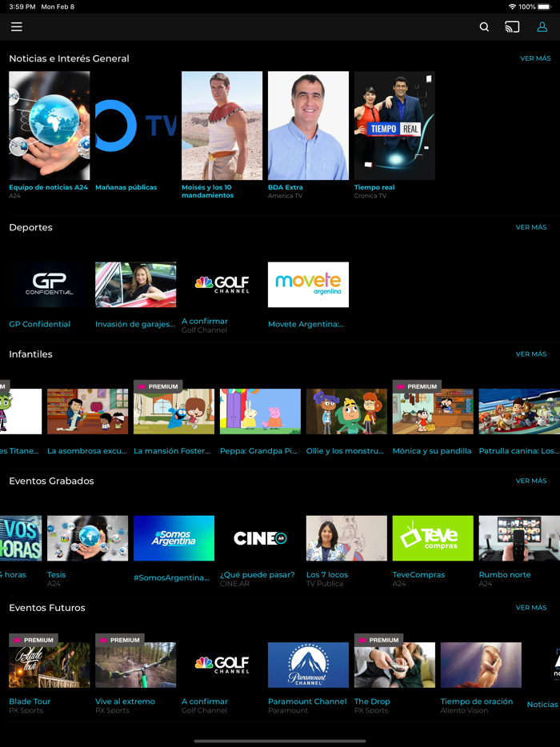This screenshot has height=747, width=560.
Task: Tap PREMIUM badge on Mónica y su pandilla
Action: tap(417, 386)
